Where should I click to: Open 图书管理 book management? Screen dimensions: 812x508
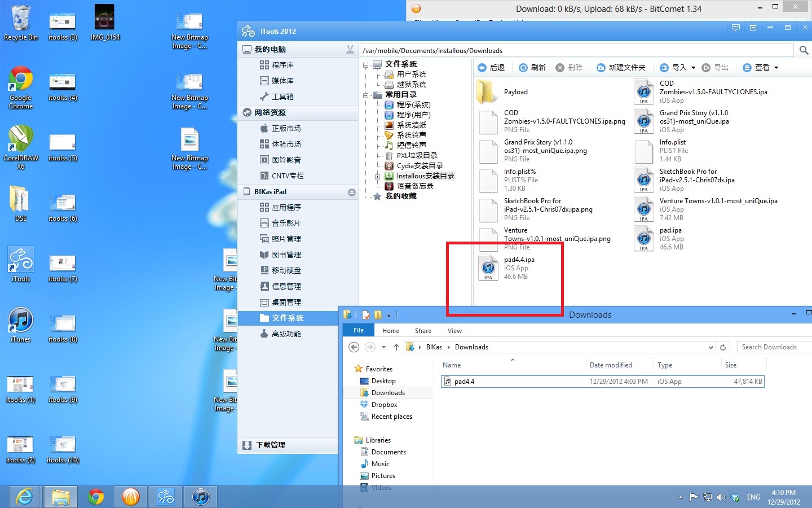[x=280, y=255]
